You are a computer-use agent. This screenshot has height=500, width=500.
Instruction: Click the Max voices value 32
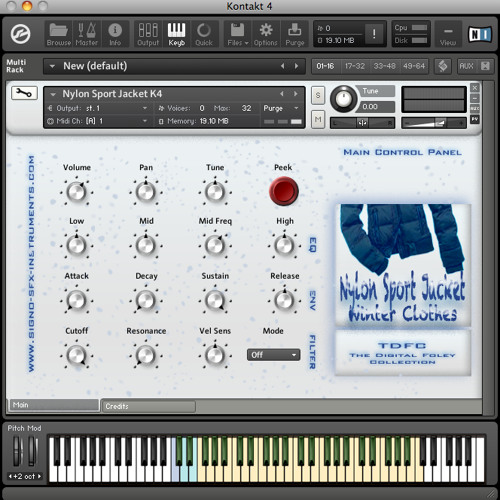[x=246, y=108]
